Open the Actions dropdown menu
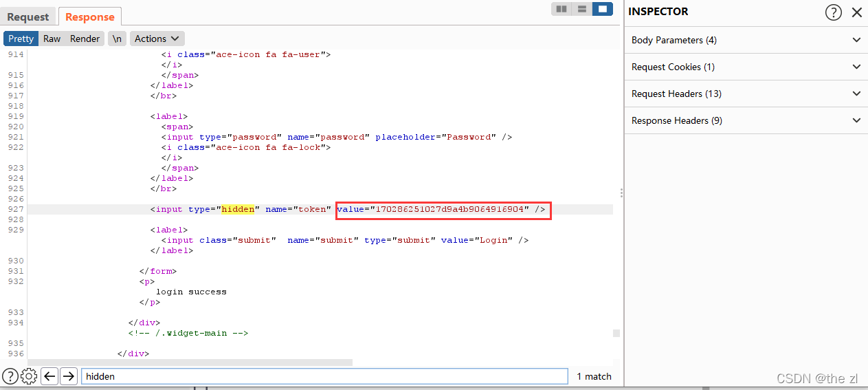This screenshot has width=868, height=390. (x=157, y=39)
